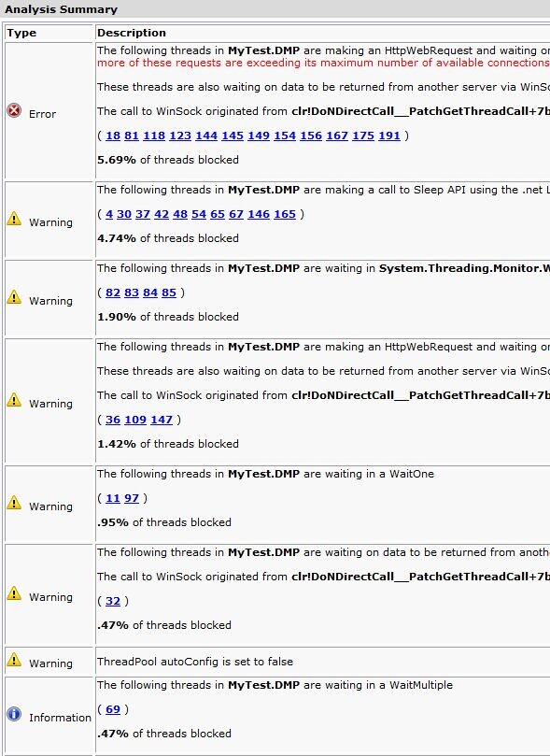Click the warning icon beside Sleep API row
550x756 pixels.
pyautogui.click(x=14, y=220)
